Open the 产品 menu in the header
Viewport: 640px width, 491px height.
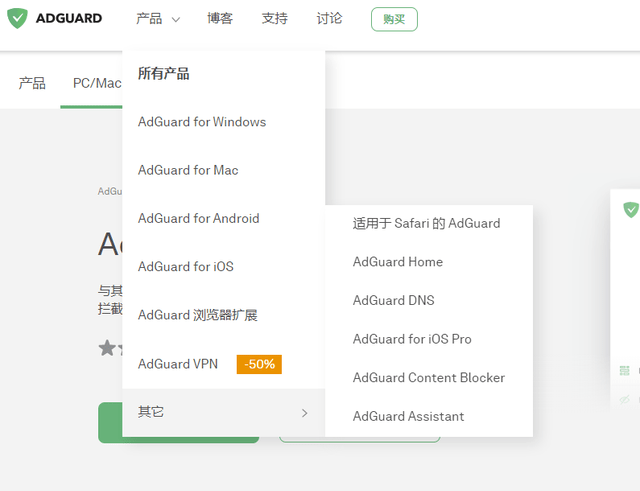coord(149,18)
